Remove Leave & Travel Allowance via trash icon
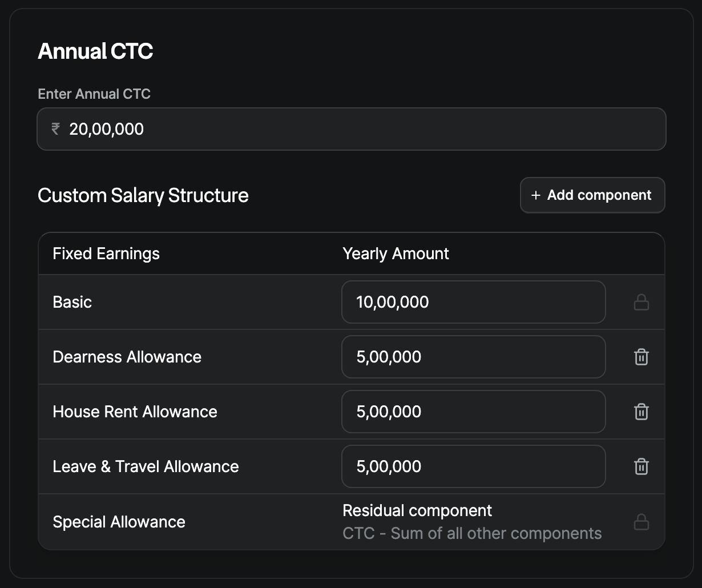 click(642, 466)
